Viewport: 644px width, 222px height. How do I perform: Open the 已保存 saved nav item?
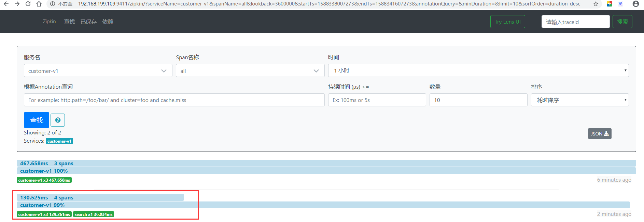88,22
